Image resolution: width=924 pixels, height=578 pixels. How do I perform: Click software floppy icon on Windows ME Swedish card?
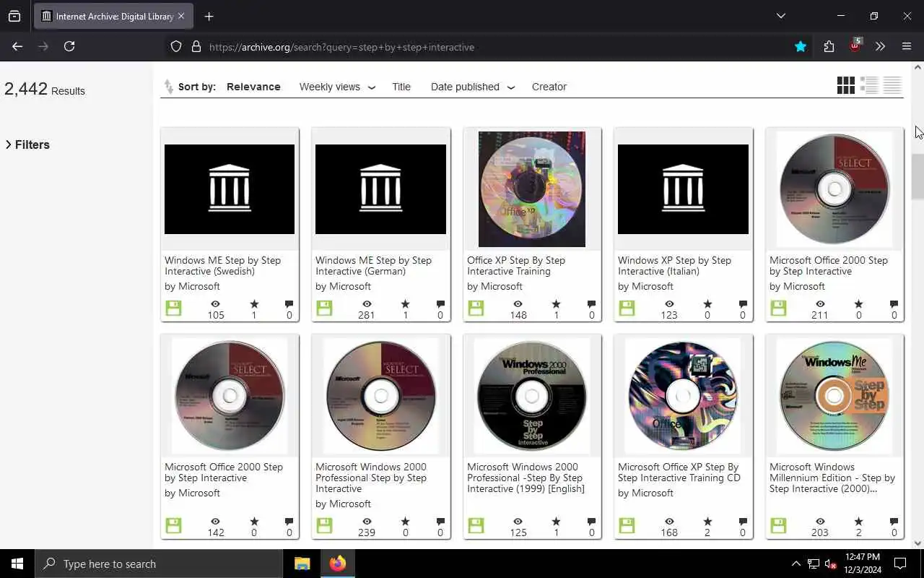173,309
